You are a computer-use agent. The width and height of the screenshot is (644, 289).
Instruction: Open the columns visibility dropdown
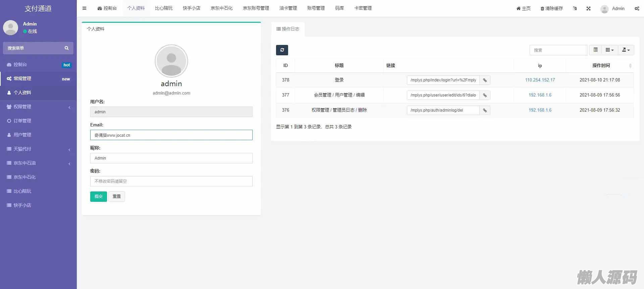pos(609,50)
